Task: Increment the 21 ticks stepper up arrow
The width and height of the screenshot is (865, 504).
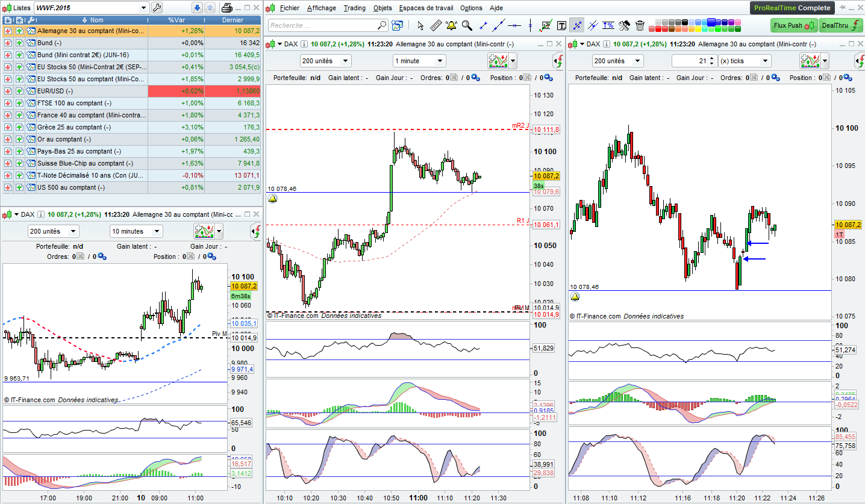Action: [x=712, y=58]
